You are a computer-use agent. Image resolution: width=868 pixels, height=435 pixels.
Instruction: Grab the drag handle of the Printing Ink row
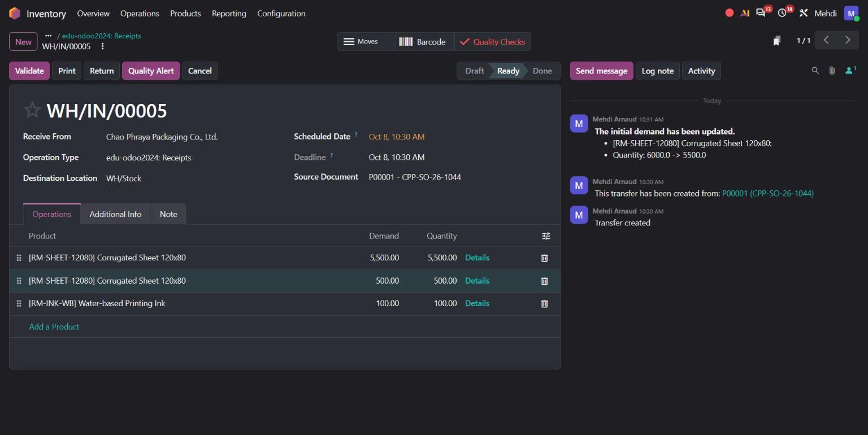19,303
